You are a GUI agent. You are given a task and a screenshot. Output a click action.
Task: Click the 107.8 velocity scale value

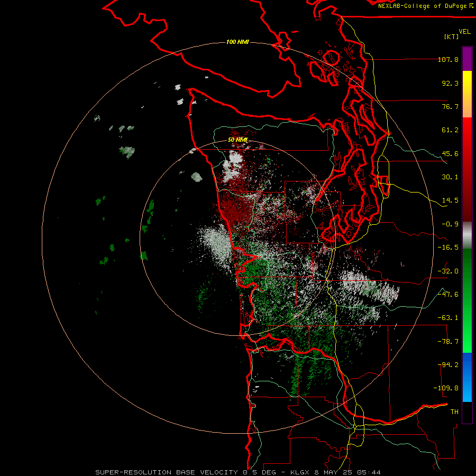[x=448, y=59]
